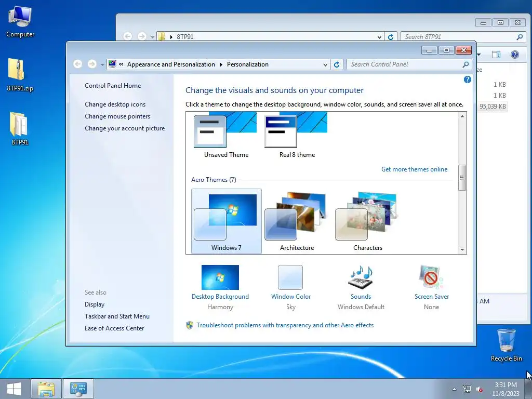Apply the Characters theme
The image size is (532, 399).
tap(367, 221)
